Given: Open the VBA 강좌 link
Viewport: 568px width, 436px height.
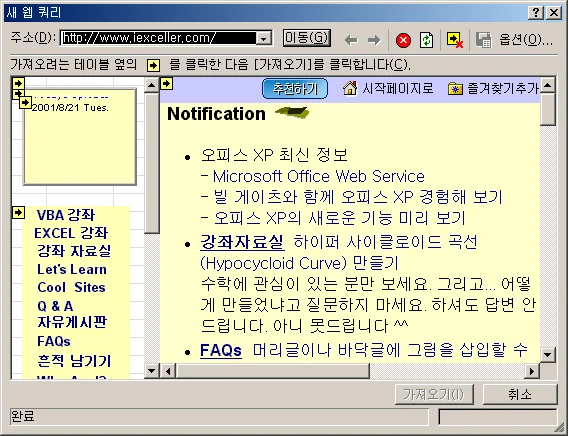Looking at the screenshot, I should click(66, 215).
